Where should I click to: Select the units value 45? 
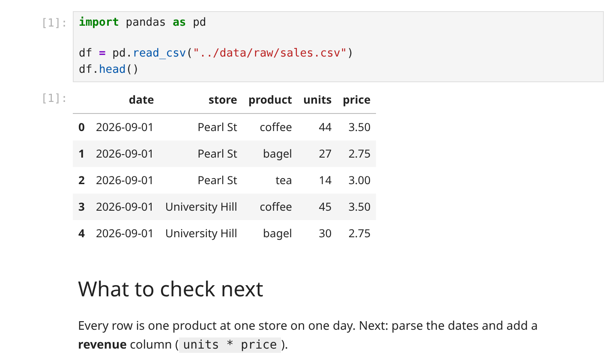click(325, 207)
